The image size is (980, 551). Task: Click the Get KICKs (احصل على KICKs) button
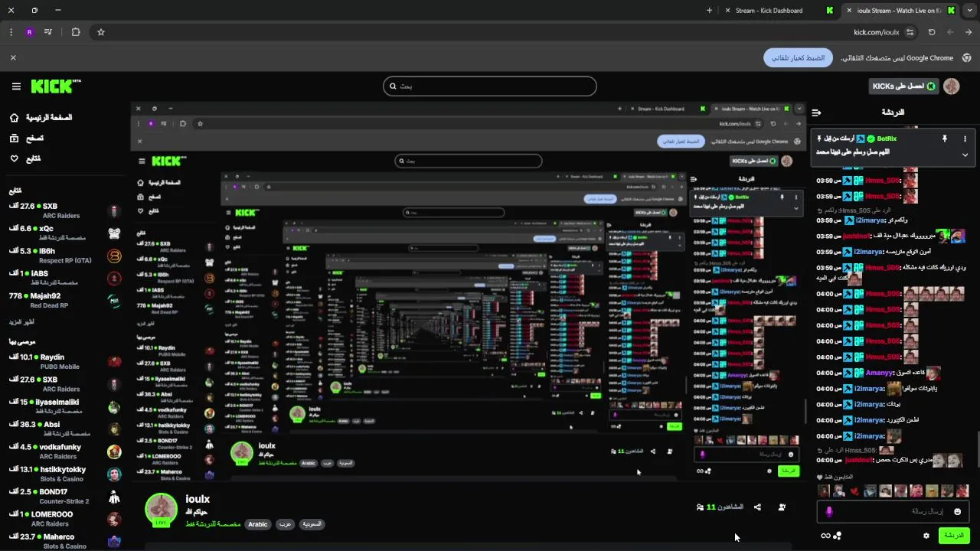pos(903,86)
